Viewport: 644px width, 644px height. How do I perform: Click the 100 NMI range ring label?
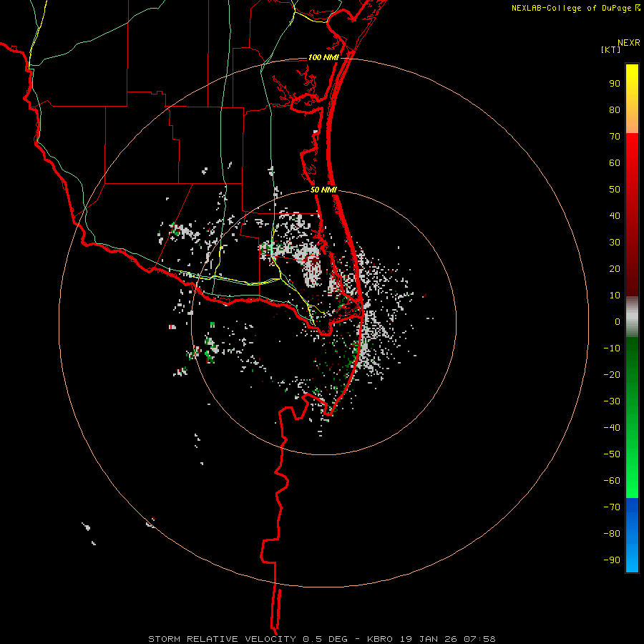click(323, 57)
